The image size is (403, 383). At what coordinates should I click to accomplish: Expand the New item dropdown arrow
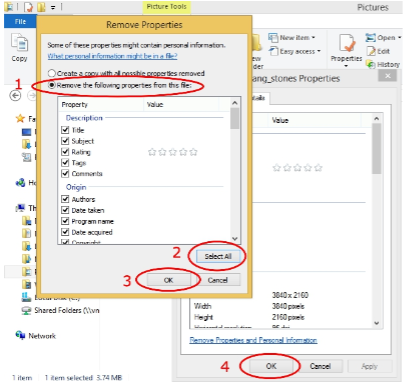(313, 38)
